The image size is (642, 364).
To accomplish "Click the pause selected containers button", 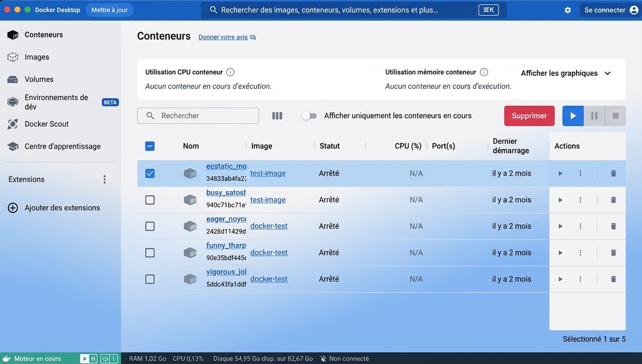I will (x=594, y=116).
